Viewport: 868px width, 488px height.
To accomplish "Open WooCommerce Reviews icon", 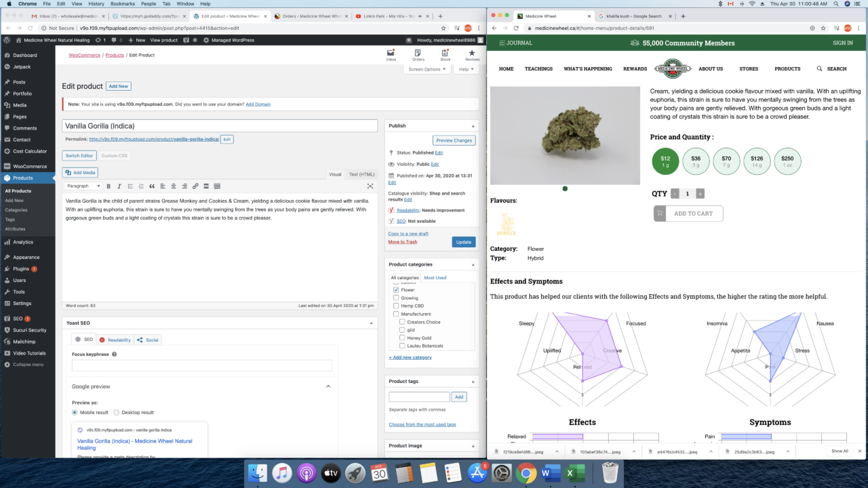I will point(472,55).
